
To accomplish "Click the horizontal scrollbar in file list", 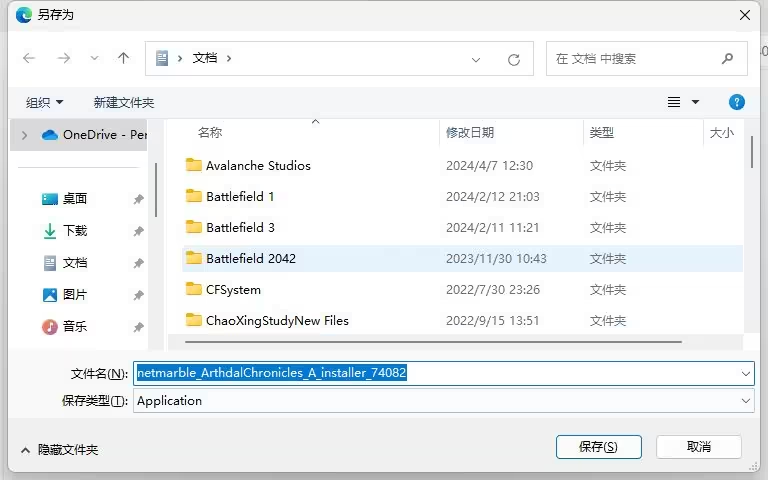I will coord(433,342).
